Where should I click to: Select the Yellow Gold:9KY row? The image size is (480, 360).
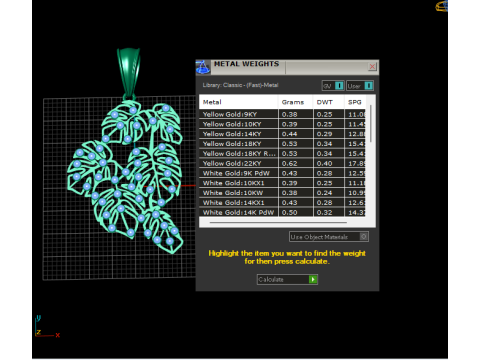pos(282,114)
